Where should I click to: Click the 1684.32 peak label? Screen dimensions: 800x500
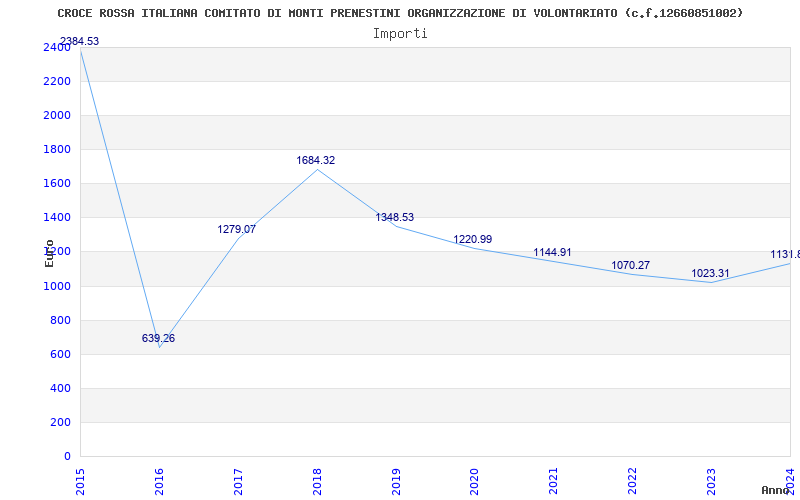316,160
